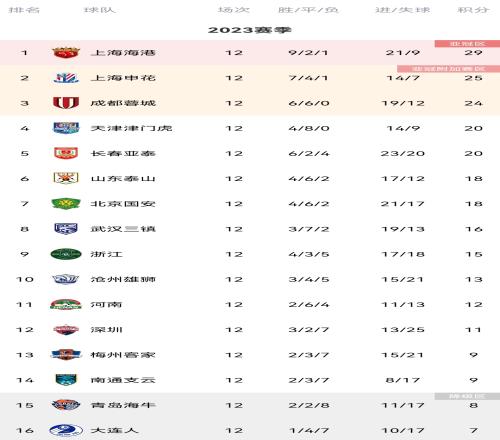
Task: Click the red 亚冠区 tag
Action: 467,44
